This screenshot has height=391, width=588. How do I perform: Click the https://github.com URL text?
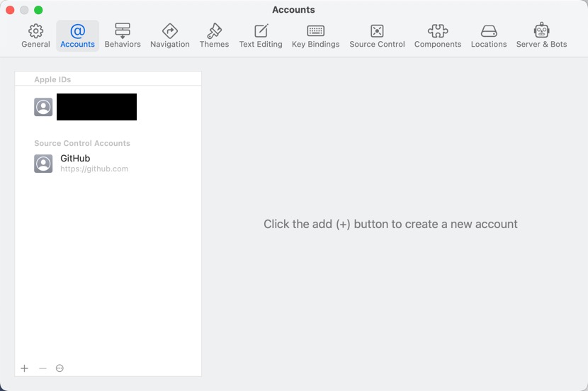[94, 169]
